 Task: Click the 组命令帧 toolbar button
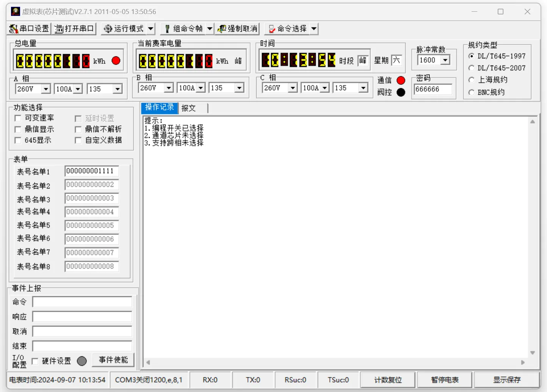pyautogui.click(x=183, y=29)
